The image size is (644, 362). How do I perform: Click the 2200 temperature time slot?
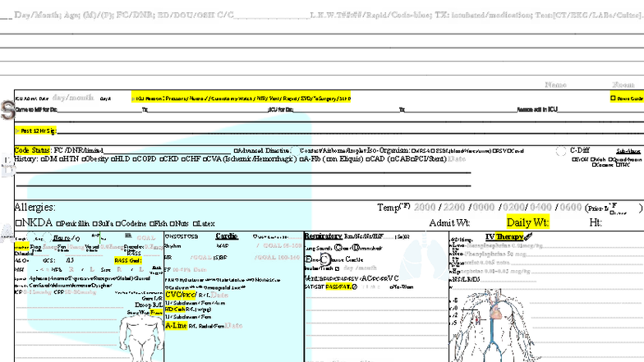(x=453, y=207)
